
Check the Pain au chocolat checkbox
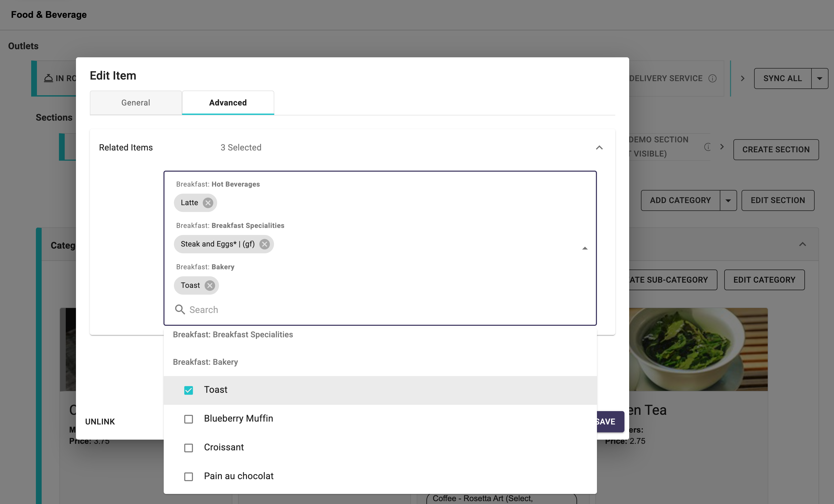[189, 476]
